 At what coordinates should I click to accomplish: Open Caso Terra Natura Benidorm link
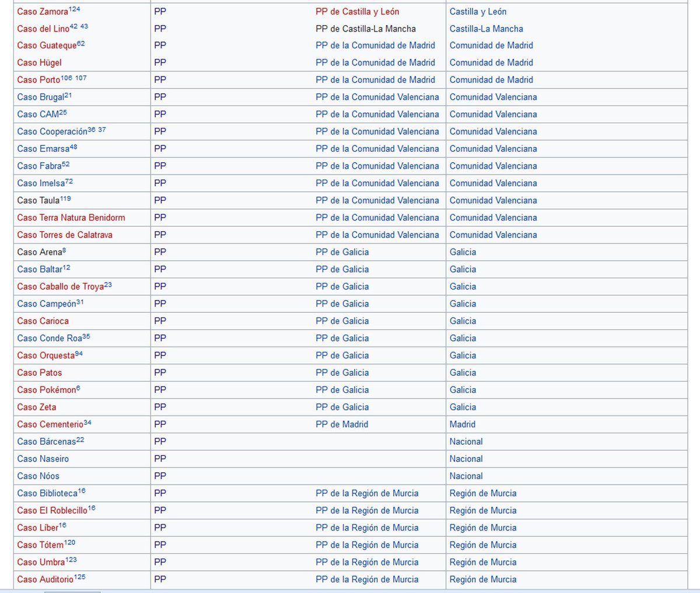point(71,218)
